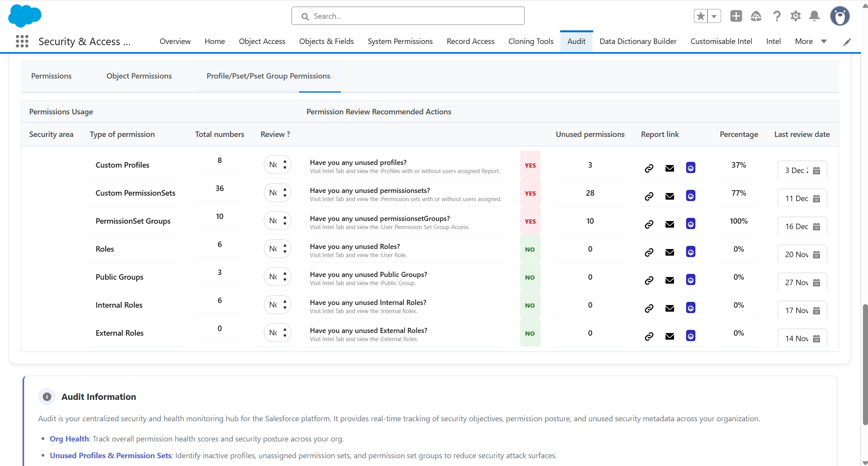Open the App Launcher grid icon
The height and width of the screenshot is (466, 868).
pos(22,41)
